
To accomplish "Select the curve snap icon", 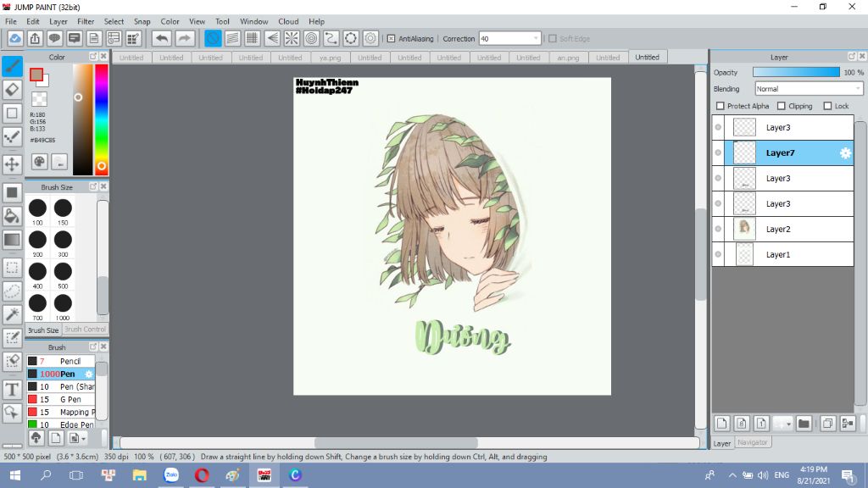I will coord(331,39).
